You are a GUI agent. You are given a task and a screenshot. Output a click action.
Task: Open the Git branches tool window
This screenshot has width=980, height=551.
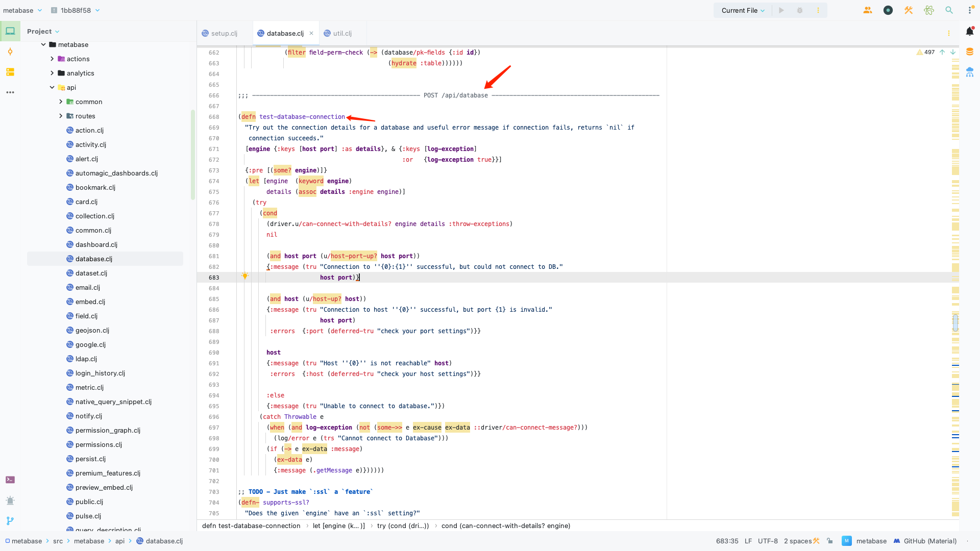click(10, 521)
